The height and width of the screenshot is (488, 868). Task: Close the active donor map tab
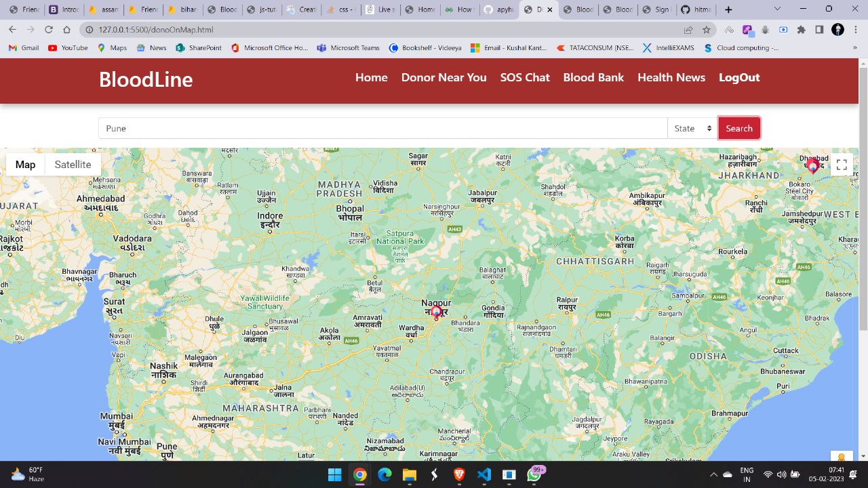[550, 9]
